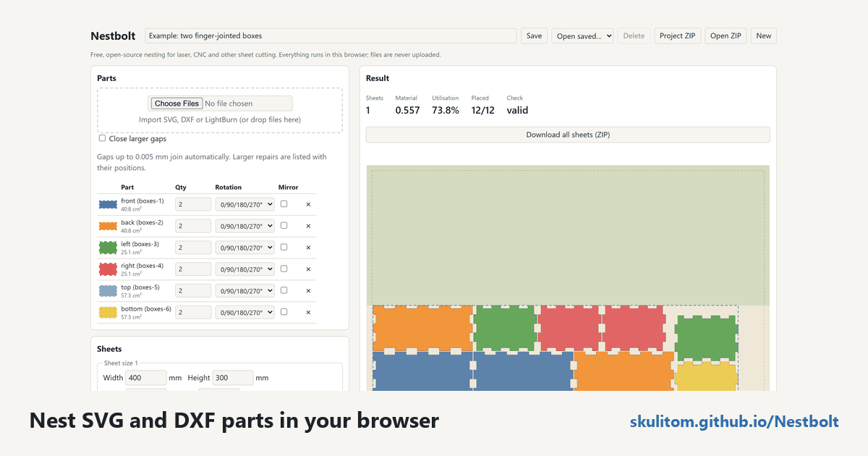Click the 'Utilisation 73.8%' statistic
This screenshot has height=456, width=868.
(446, 105)
